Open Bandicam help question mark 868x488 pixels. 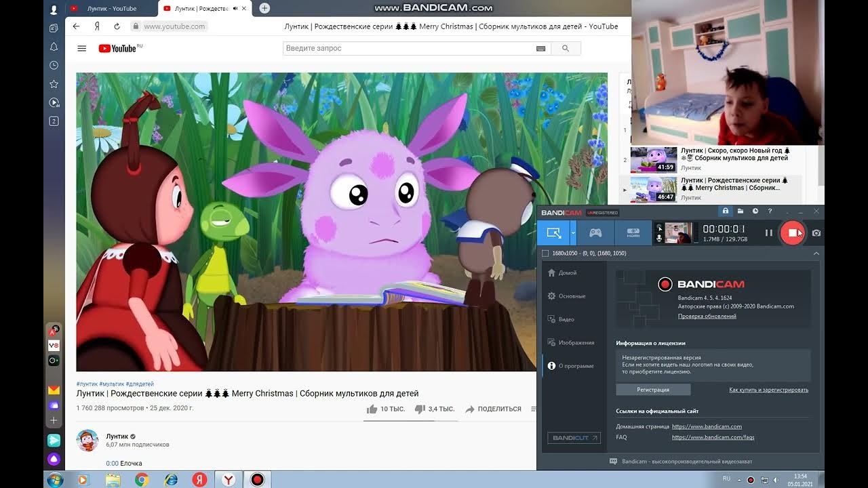coord(770,211)
